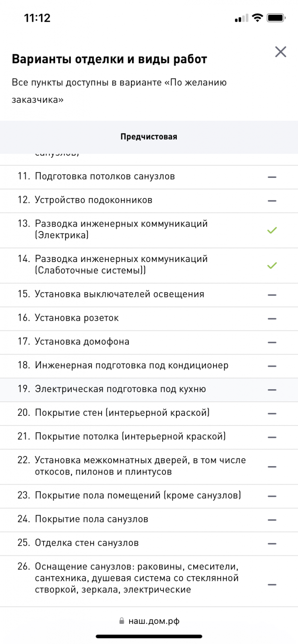Click green checkmark for Электрика wiring row

click(272, 230)
